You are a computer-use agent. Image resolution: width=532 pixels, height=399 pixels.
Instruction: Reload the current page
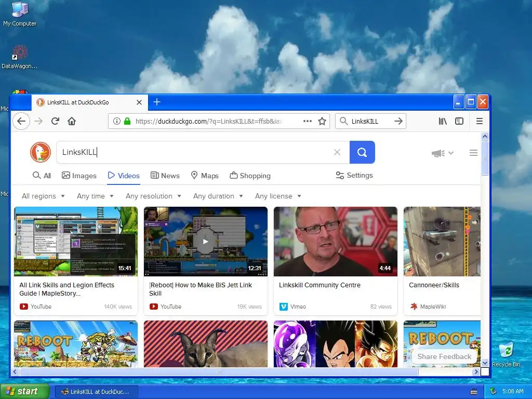pyautogui.click(x=55, y=121)
